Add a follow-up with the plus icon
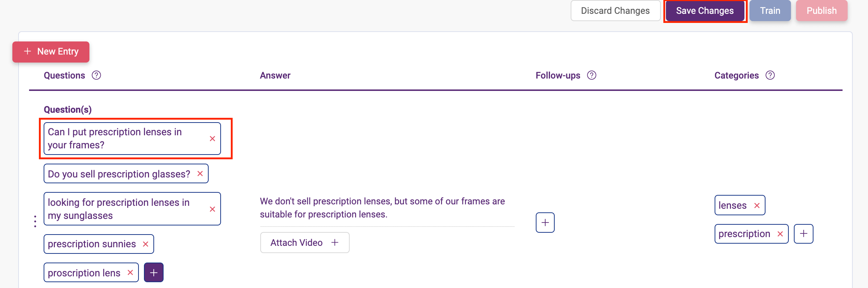Viewport: 868px width, 288px height. tap(545, 223)
